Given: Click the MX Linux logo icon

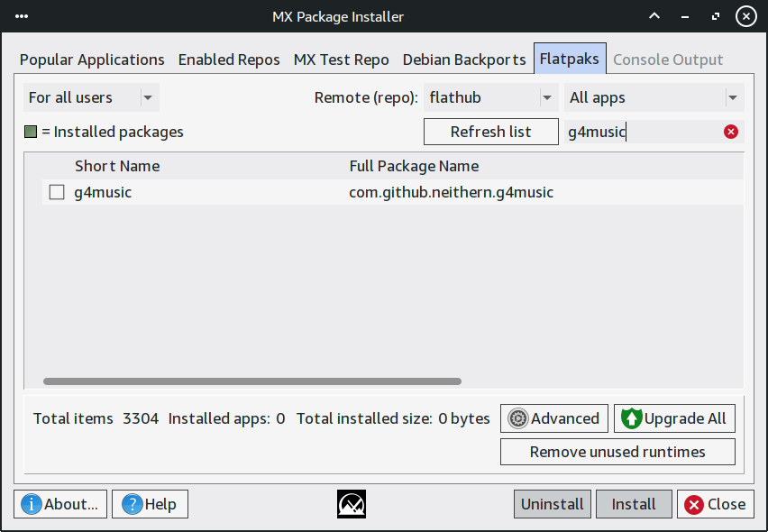Looking at the screenshot, I should click(x=351, y=504).
